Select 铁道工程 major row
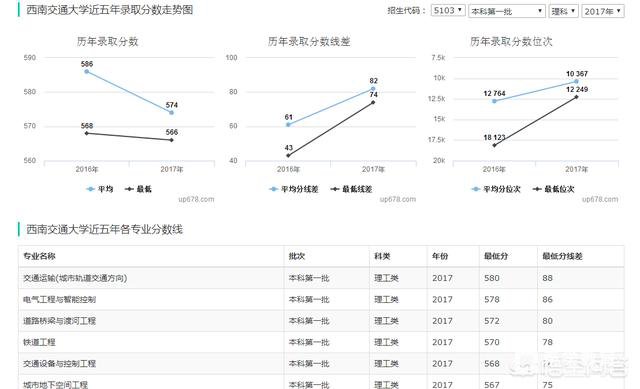640x389 pixels. tap(321, 342)
